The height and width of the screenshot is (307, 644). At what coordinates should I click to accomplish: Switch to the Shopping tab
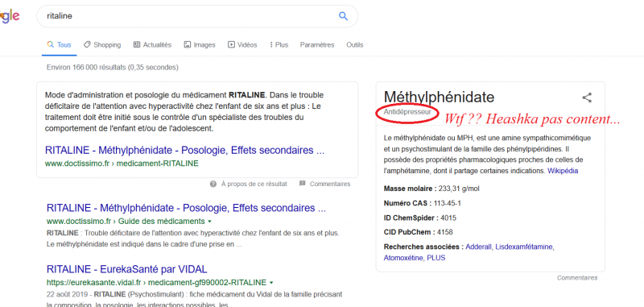click(x=102, y=45)
